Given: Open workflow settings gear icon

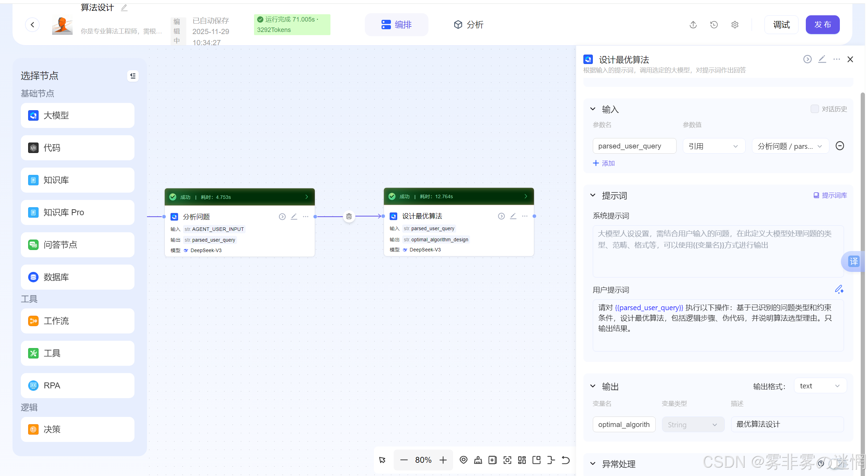Looking at the screenshot, I should tap(735, 25).
